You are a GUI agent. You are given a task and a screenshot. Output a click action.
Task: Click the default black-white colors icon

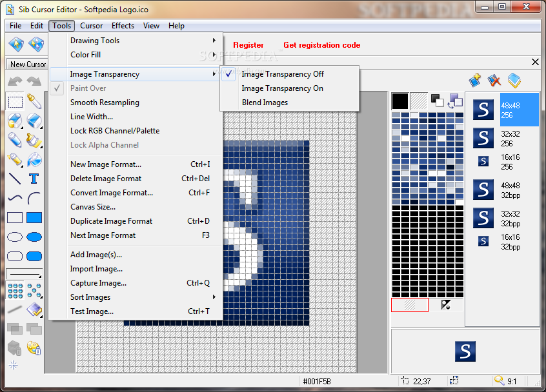click(437, 101)
